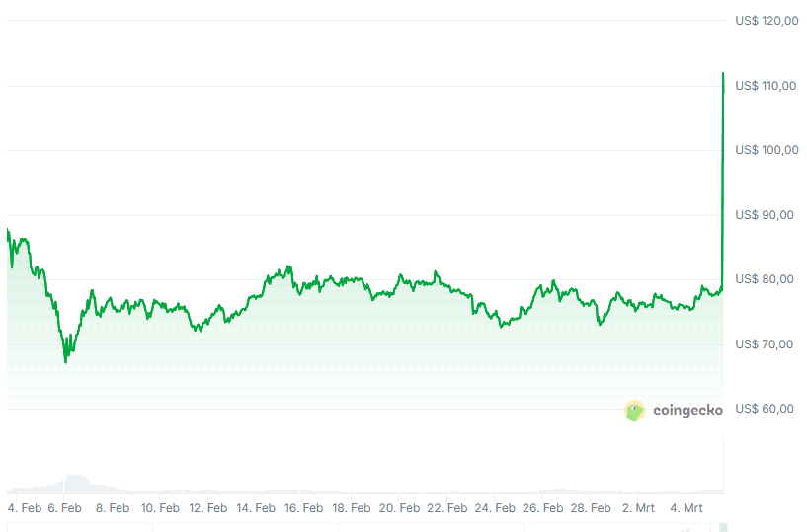Click the US$ 100,00 price axis label
Image resolution: width=807 pixels, height=532 pixels.
[x=766, y=150]
